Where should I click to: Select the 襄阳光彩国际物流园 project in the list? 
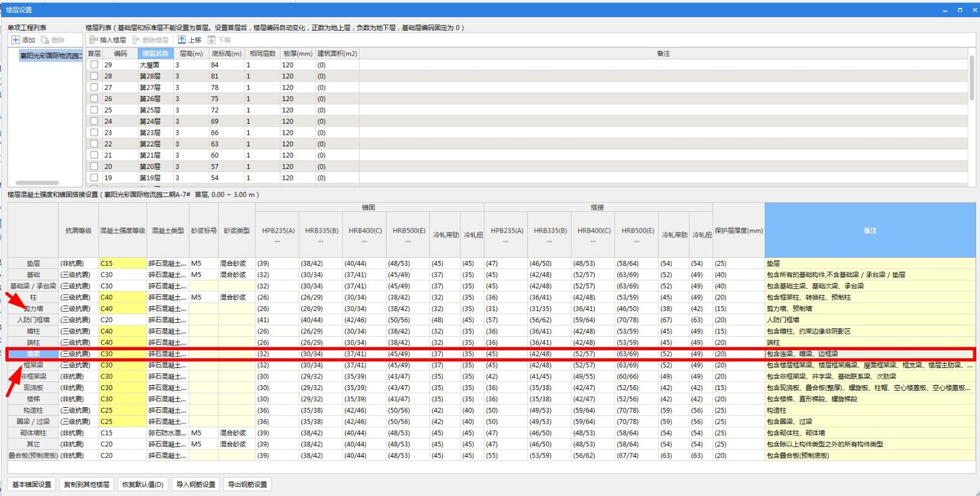coord(50,56)
